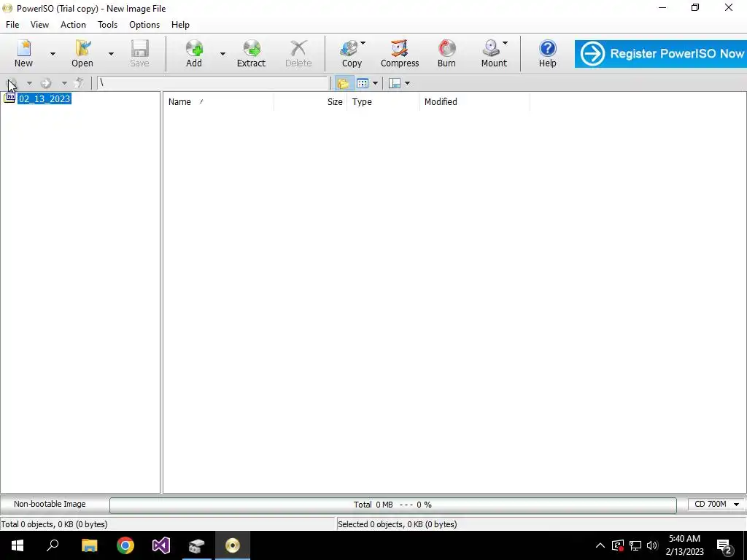
Task: Expand the Add button dropdown arrow
Action: [222, 53]
